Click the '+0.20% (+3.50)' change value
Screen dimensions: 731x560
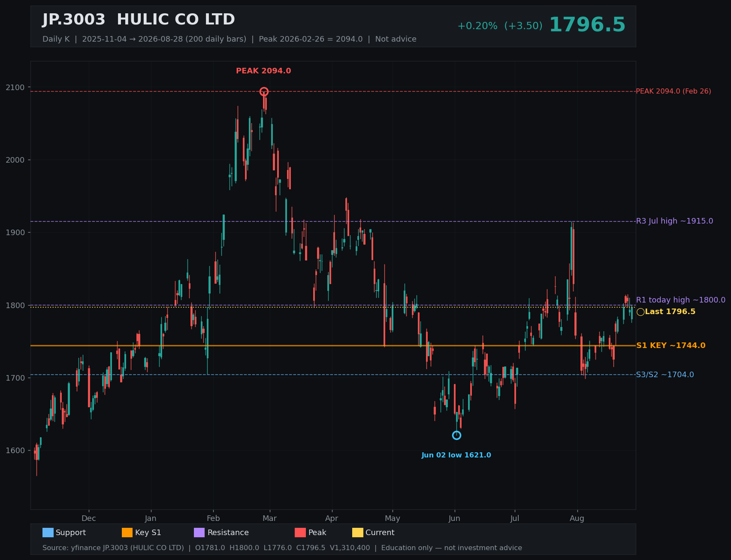(x=500, y=26)
